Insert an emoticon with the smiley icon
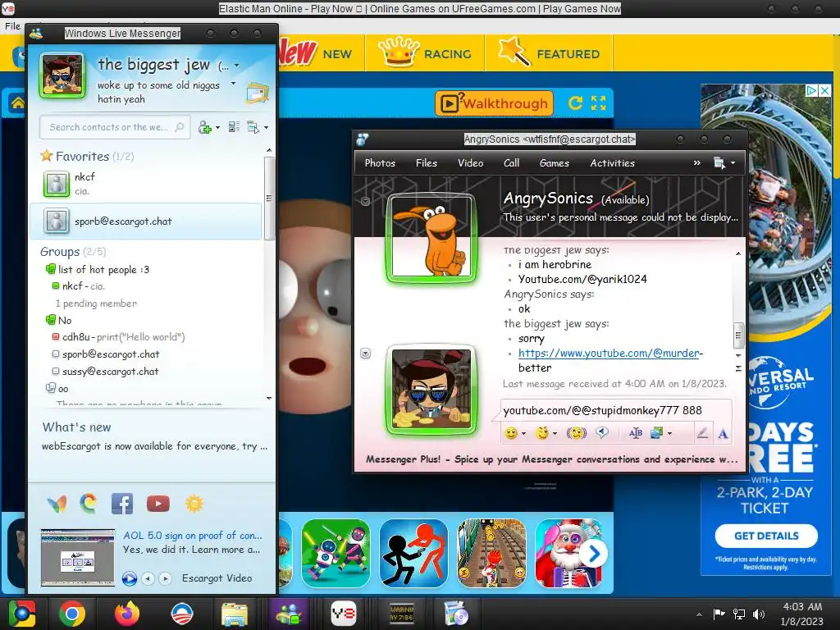This screenshot has width=840, height=630. (511, 433)
